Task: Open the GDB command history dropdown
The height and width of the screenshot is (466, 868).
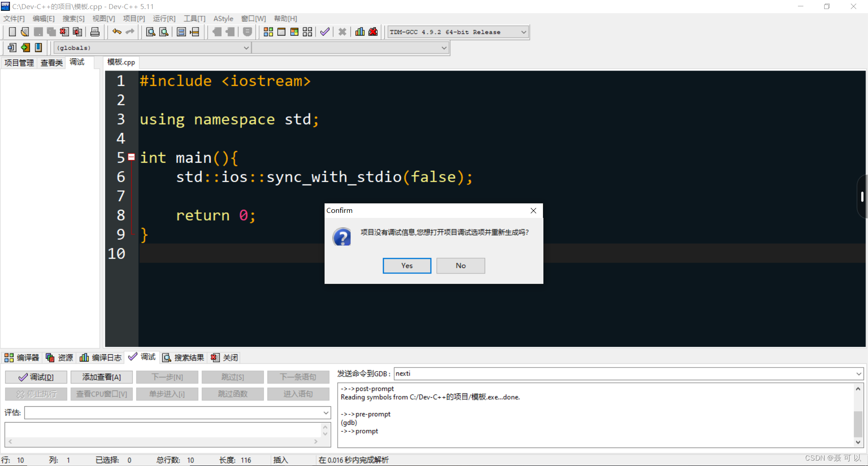Action: 858,374
